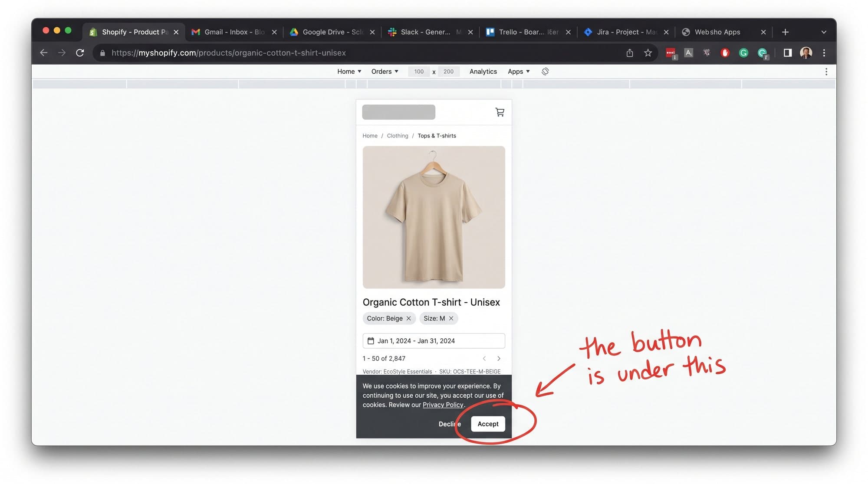Remove the Color: Beige filter chip

coord(408,318)
